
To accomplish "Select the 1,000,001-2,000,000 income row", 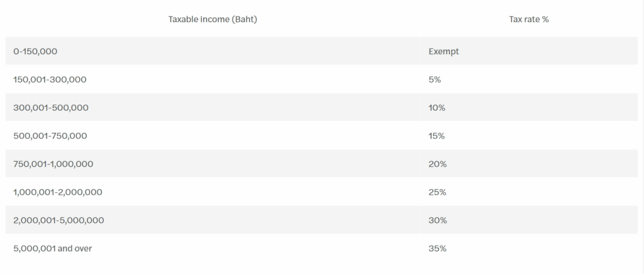I will click(321, 192).
